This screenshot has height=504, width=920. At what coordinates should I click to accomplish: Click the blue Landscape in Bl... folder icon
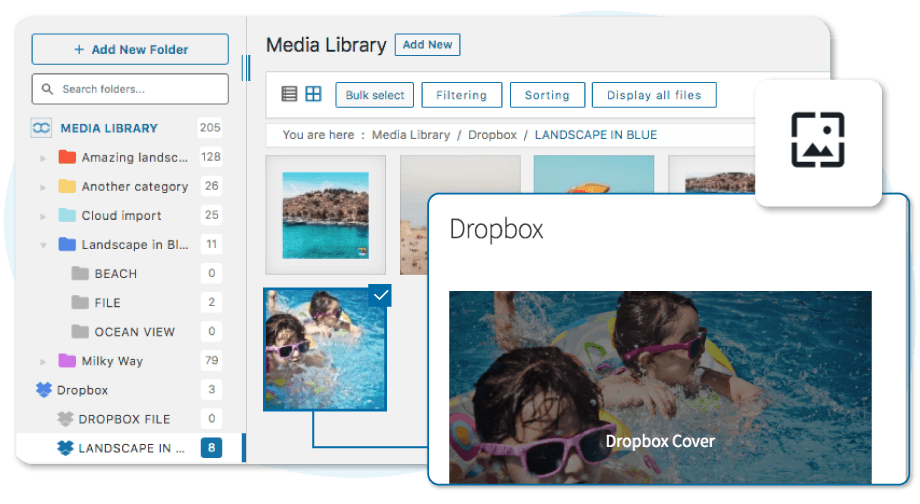67,244
